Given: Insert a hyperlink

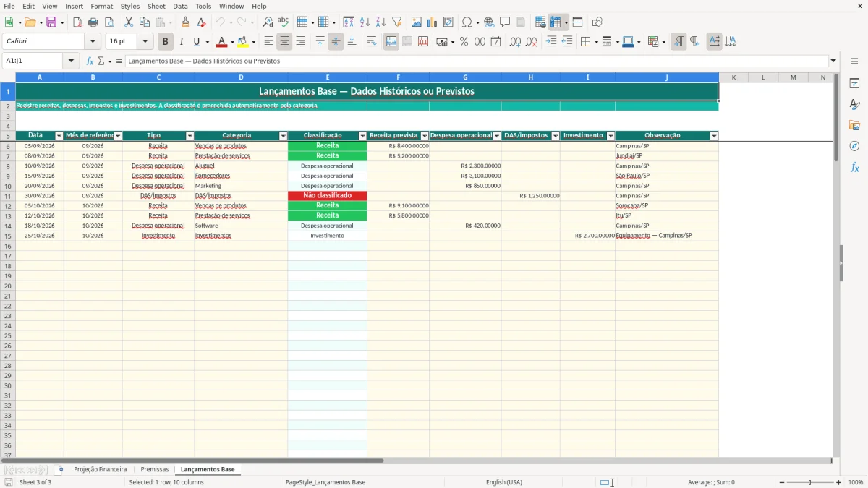Looking at the screenshot, I should 489,22.
